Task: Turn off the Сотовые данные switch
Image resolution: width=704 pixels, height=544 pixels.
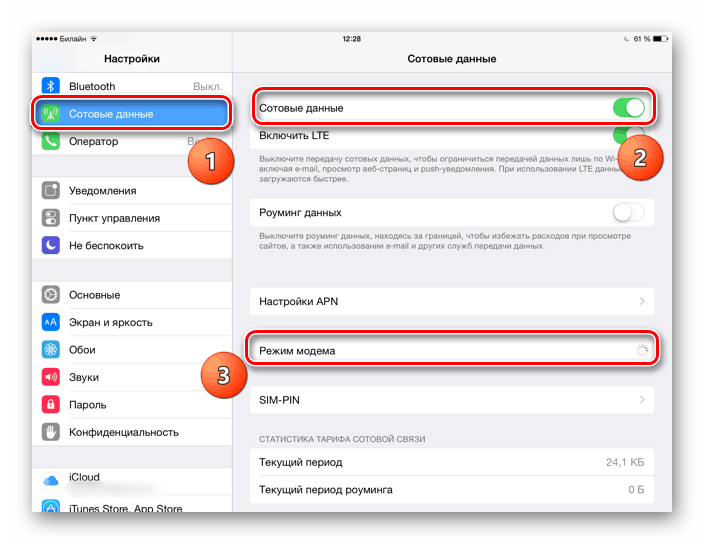Action: click(629, 108)
